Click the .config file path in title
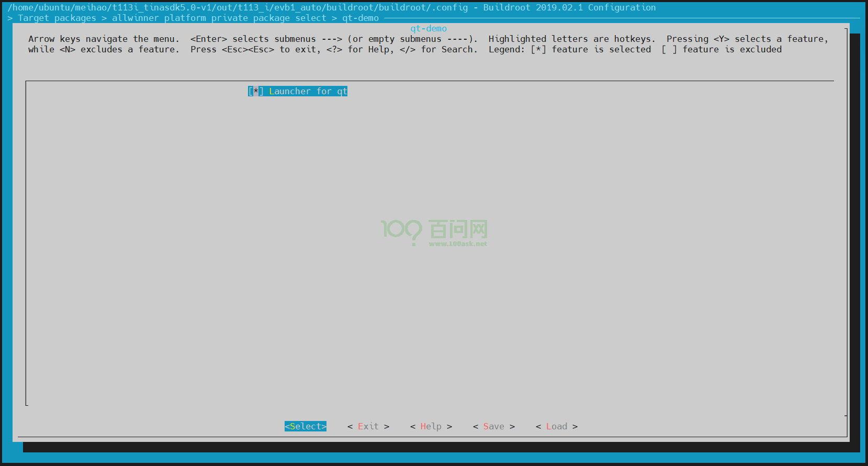 pyautogui.click(x=238, y=8)
